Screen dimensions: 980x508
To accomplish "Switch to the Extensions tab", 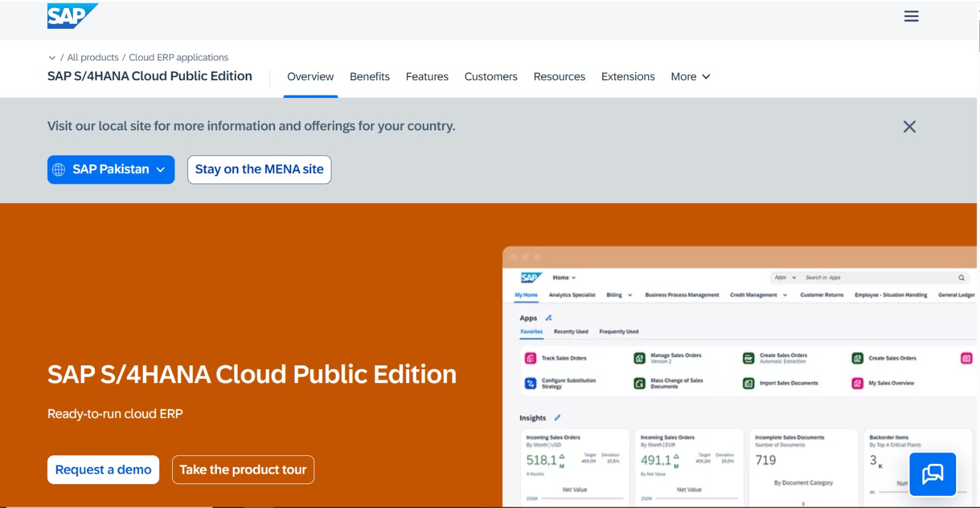I will 628,77.
